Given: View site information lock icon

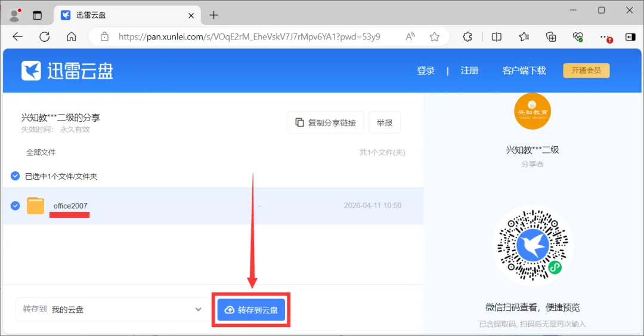Looking at the screenshot, I should coord(105,36).
